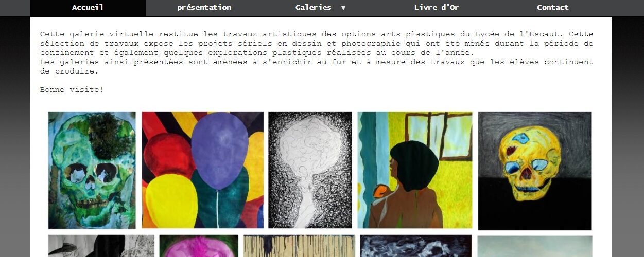Open the dark blue brushstroke painting thumbnail

416,246
